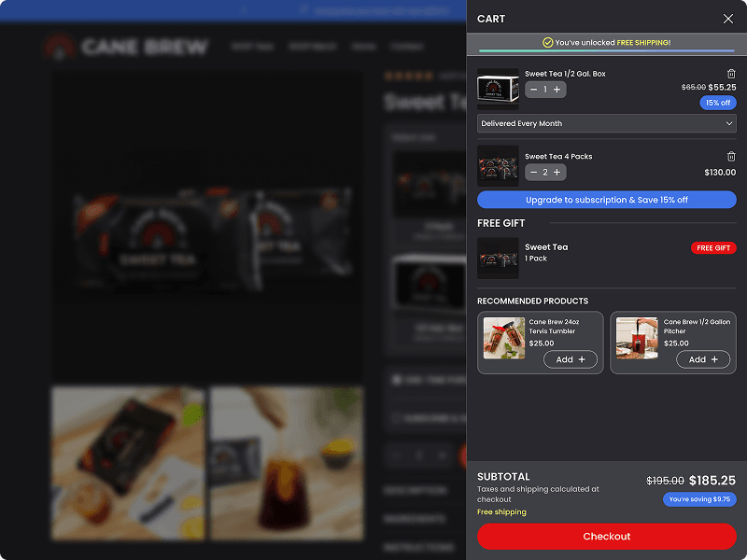Remove Sweet Tea 4 Packs from cart

(x=731, y=156)
